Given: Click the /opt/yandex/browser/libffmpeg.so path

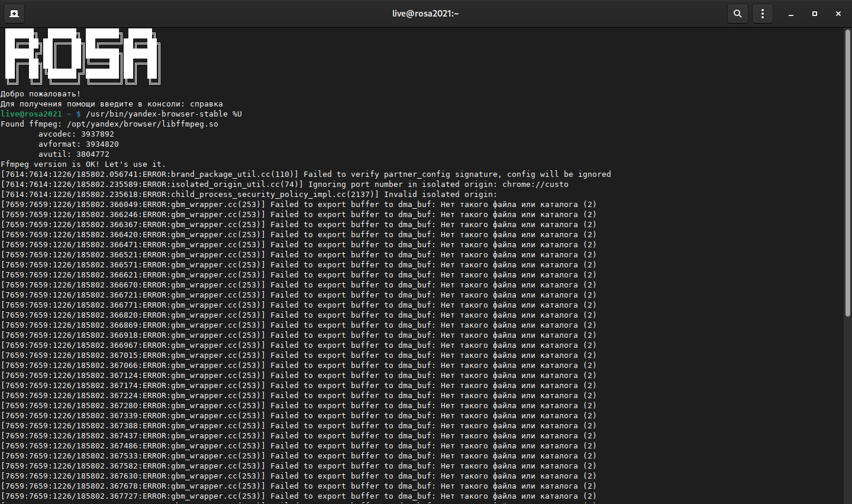Looking at the screenshot, I should click(142, 124).
